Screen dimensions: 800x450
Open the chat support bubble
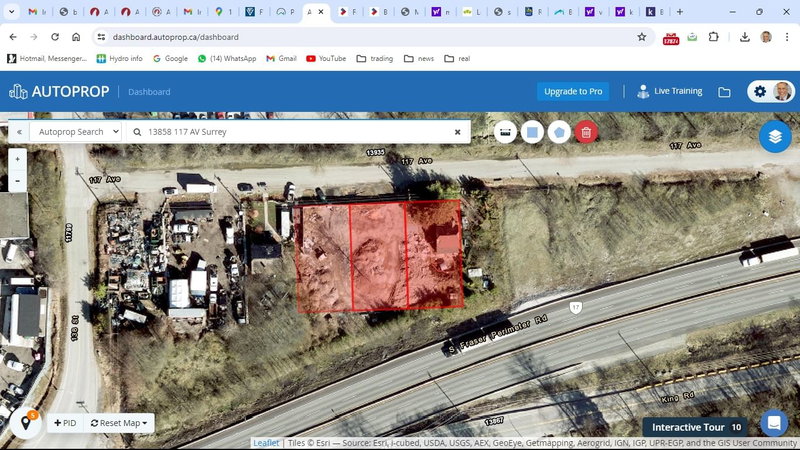[774, 423]
